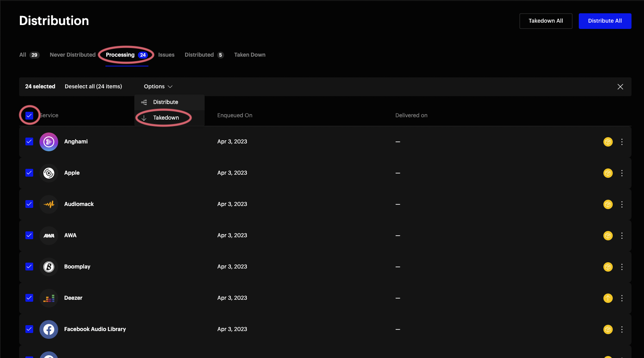Open the Taken Down tab
Viewport: 644px width, 358px height.
click(x=250, y=55)
